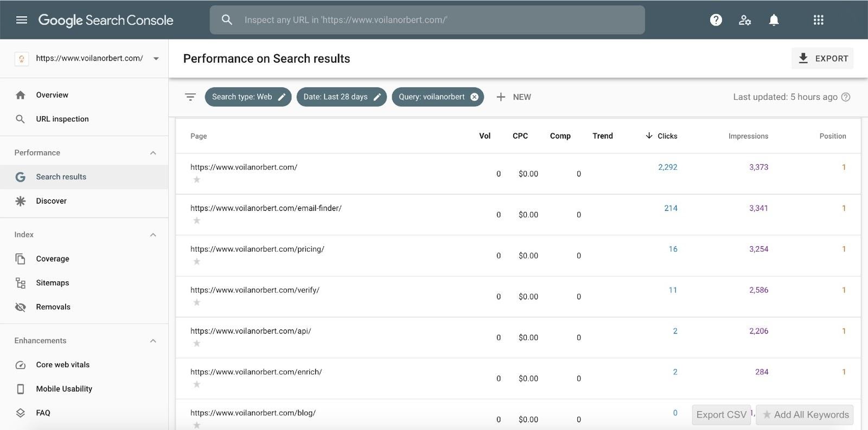Click the Coverage pages icon
This screenshot has width=868, height=430.
21,259
